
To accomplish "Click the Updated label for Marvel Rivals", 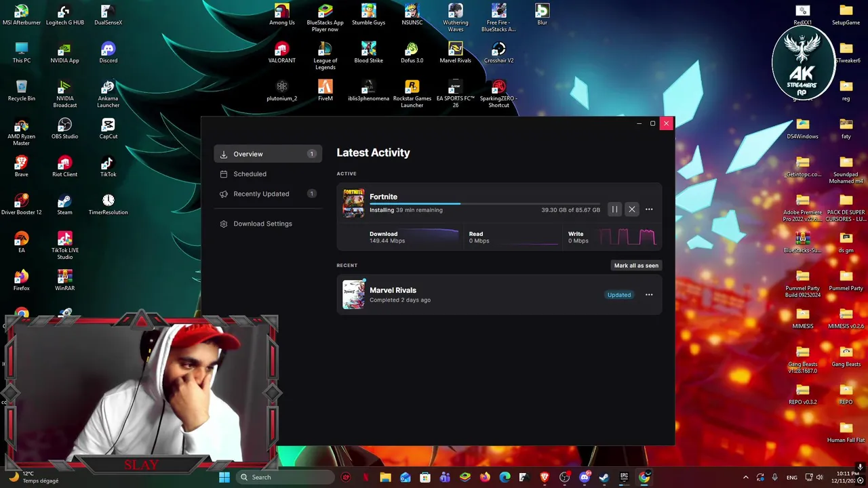I will click(x=619, y=295).
